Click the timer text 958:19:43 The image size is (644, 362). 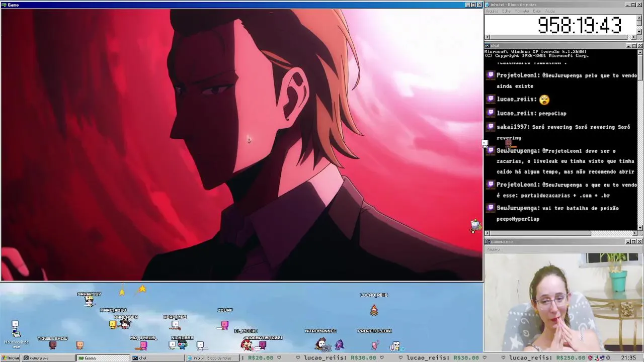tap(580, 25)
